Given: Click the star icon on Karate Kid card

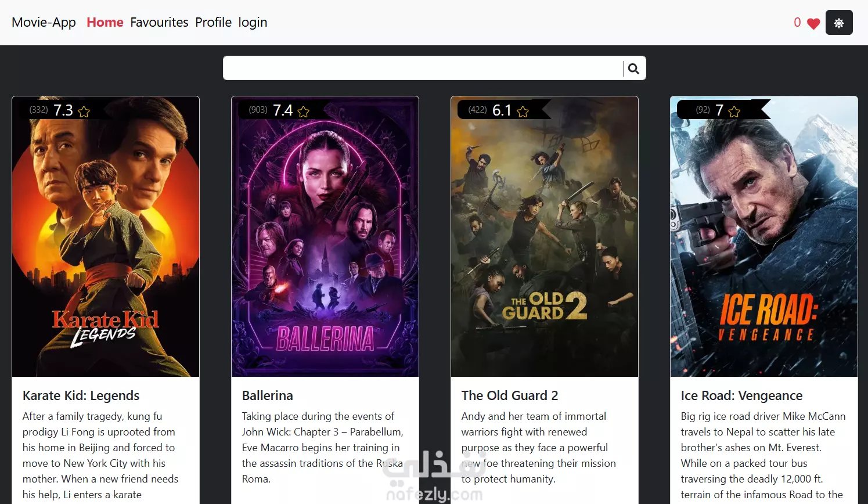Looking at the screenshot, I should point(84,111).
